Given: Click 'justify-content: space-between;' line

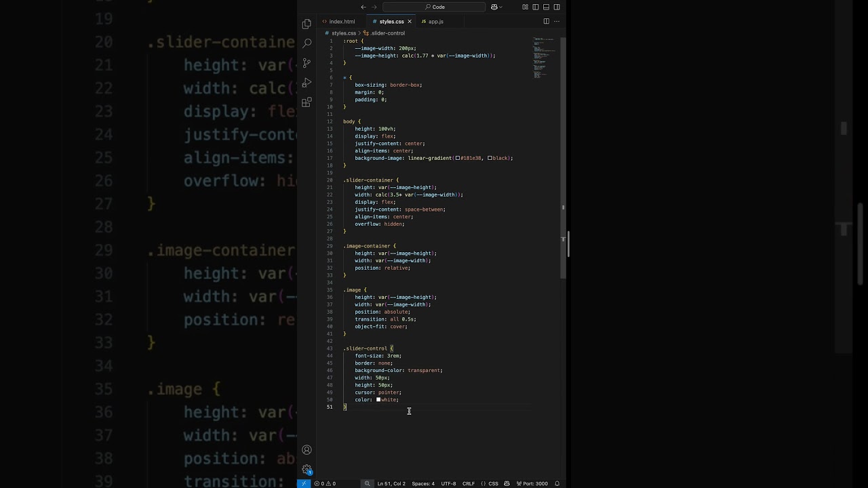Looking at the screenshot, I should click(400, 209).
